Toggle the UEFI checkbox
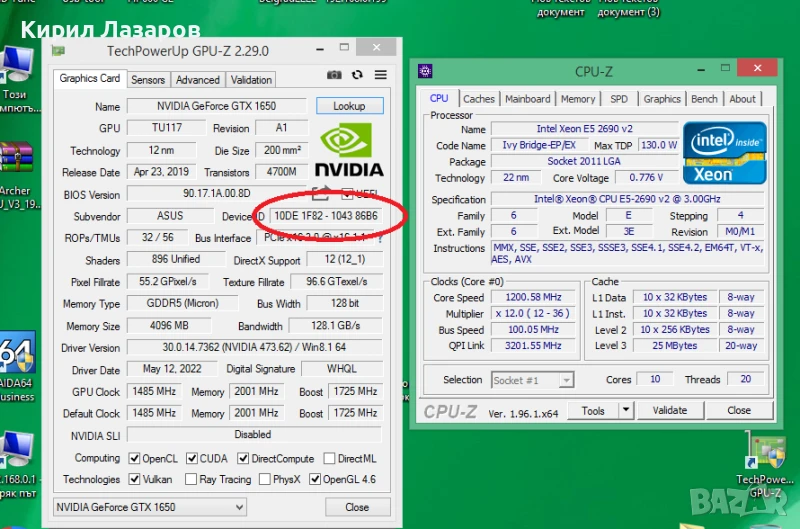Viewport: 800px width, 529px height. coord(347,195)
